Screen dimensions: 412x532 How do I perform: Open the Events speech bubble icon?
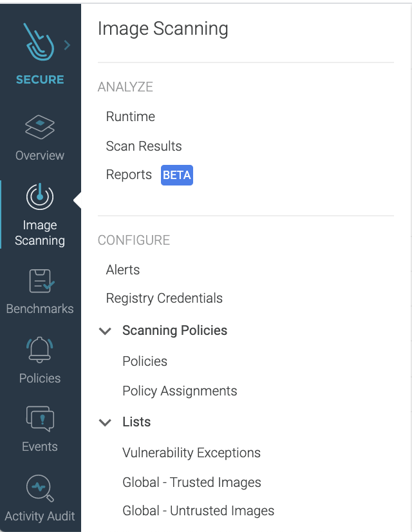coord(40,419)
